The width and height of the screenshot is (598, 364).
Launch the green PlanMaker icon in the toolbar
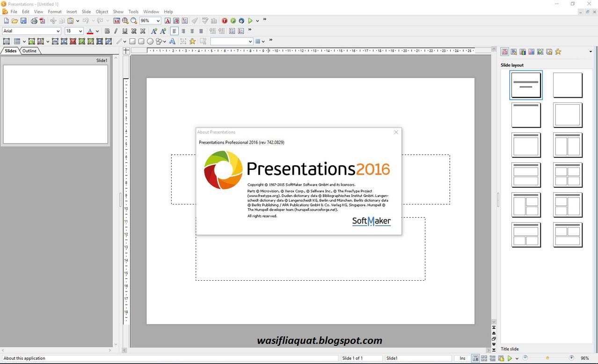click(x=233, y=21)
